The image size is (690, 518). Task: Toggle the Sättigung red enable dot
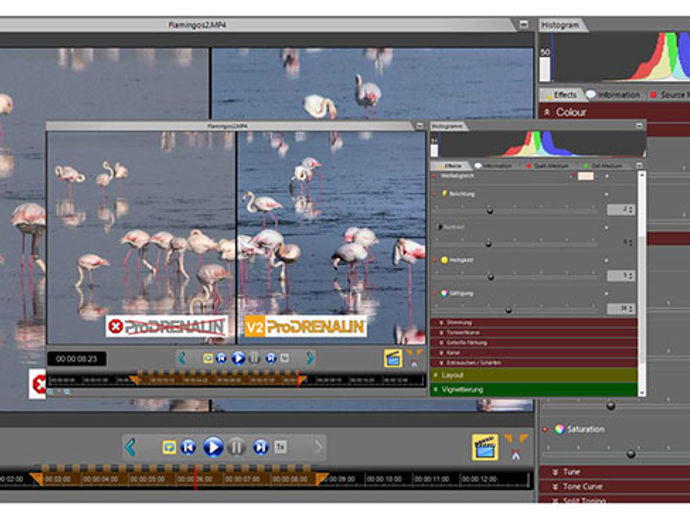point(434,293)
